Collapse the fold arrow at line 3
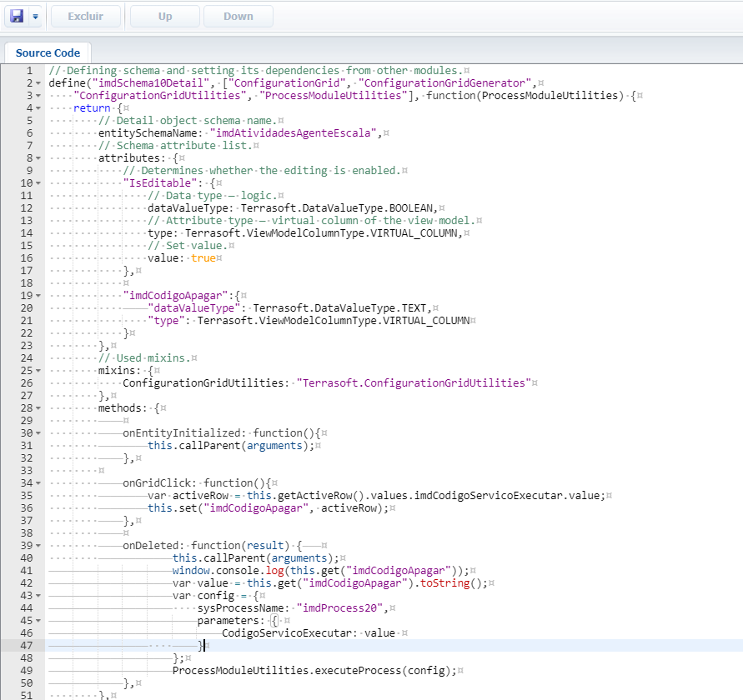 (x=38, y=96)
